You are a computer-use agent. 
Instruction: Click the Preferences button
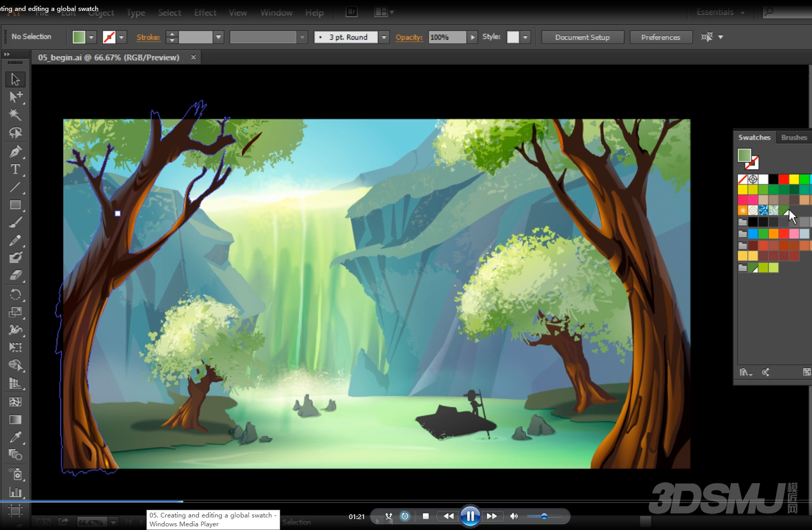point(660,37)
